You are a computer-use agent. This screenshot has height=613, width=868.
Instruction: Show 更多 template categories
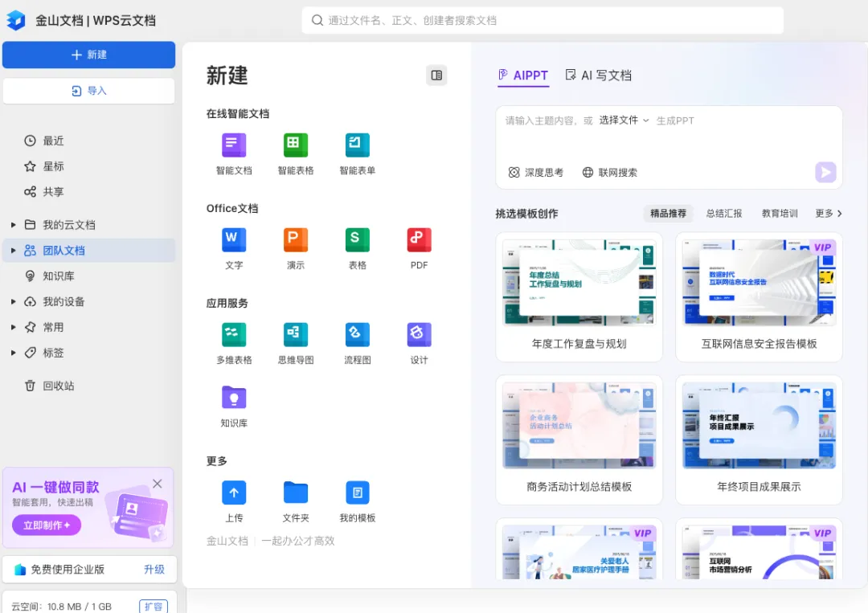829,213
